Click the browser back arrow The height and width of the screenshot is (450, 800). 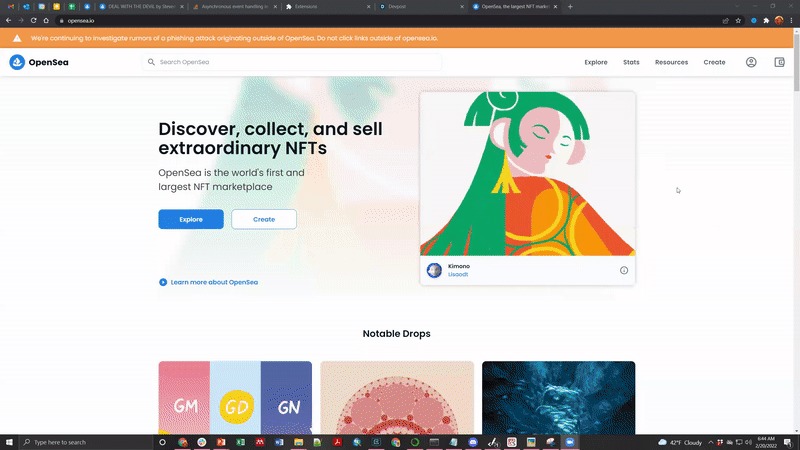click(9, 20)
